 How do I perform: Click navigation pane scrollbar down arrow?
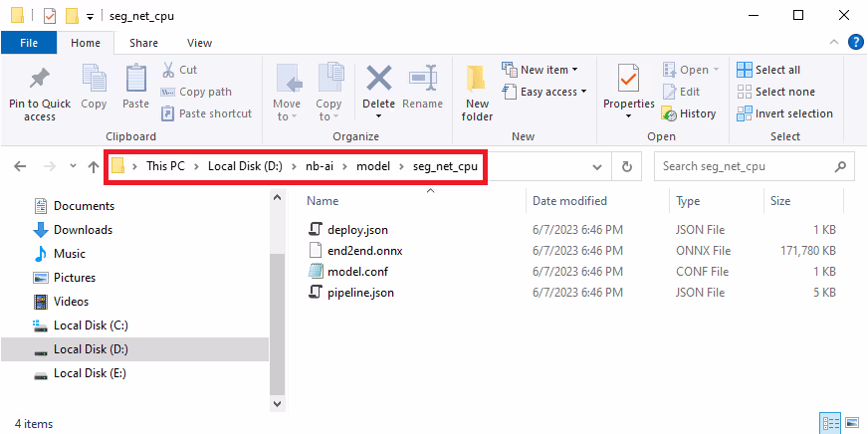coord(278,404)
